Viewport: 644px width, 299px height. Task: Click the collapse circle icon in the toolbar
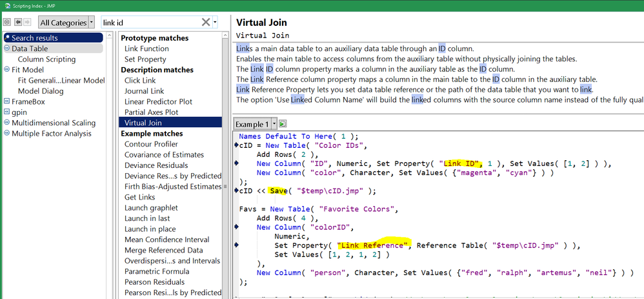[x=7, y=22]
